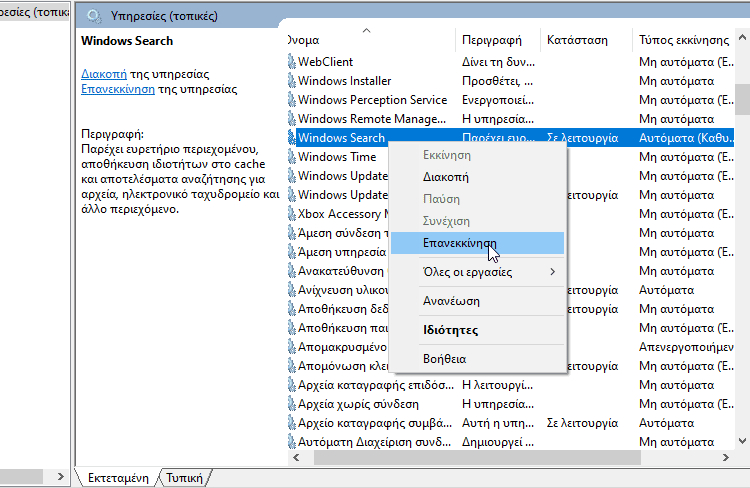
Task: Click the Windows Remote Management gear icon
Action: pyautogui.click(x=292, y=119)
